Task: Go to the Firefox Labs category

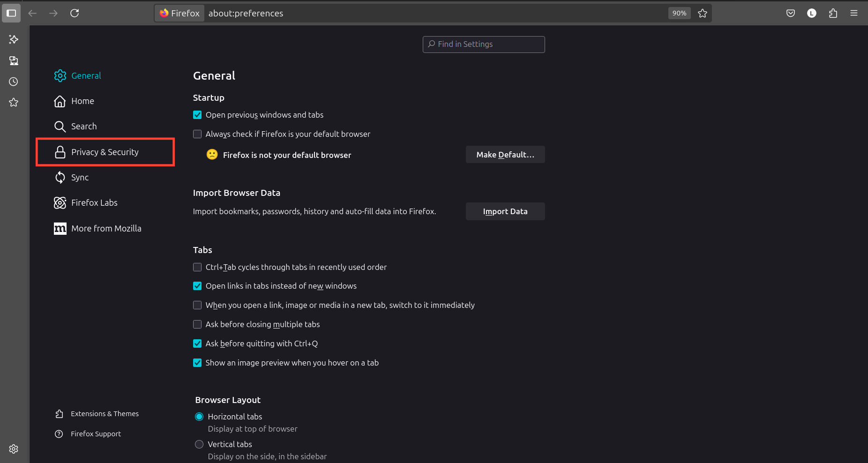Action: click(105, 203)
